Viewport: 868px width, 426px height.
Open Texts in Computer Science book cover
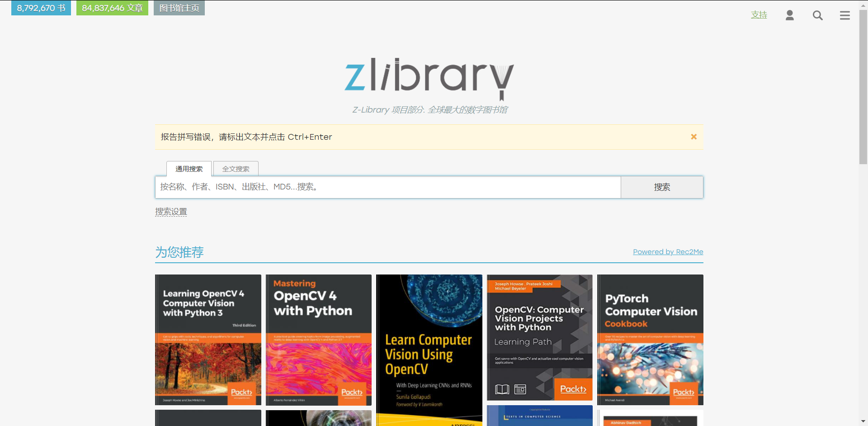(540, 416)
